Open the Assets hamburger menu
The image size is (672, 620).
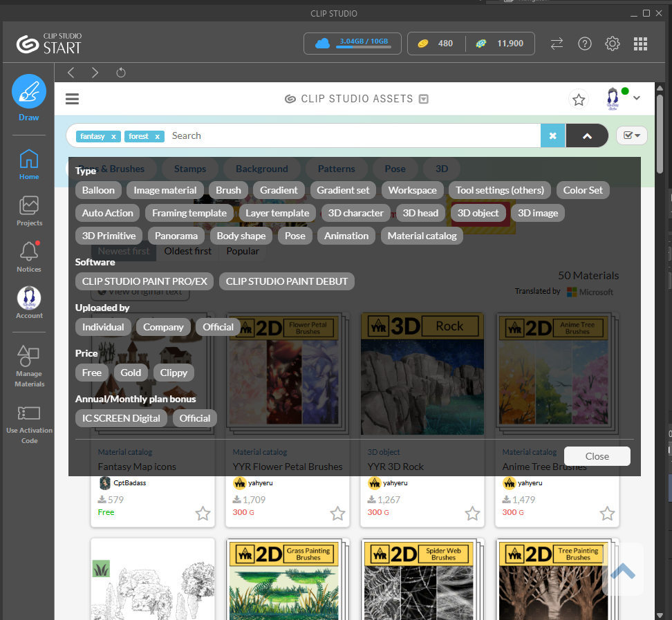(72, 99)
